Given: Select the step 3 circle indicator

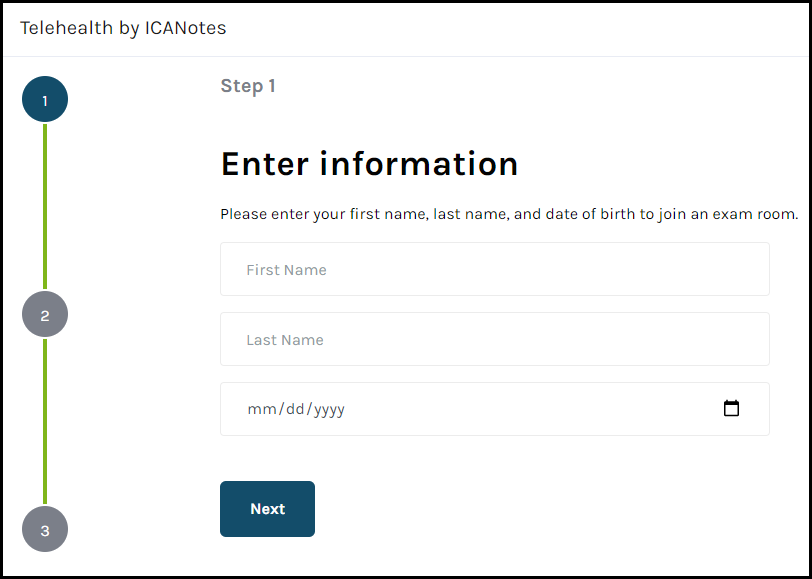Looking at the screenshot, I should (x=45, y=530).
